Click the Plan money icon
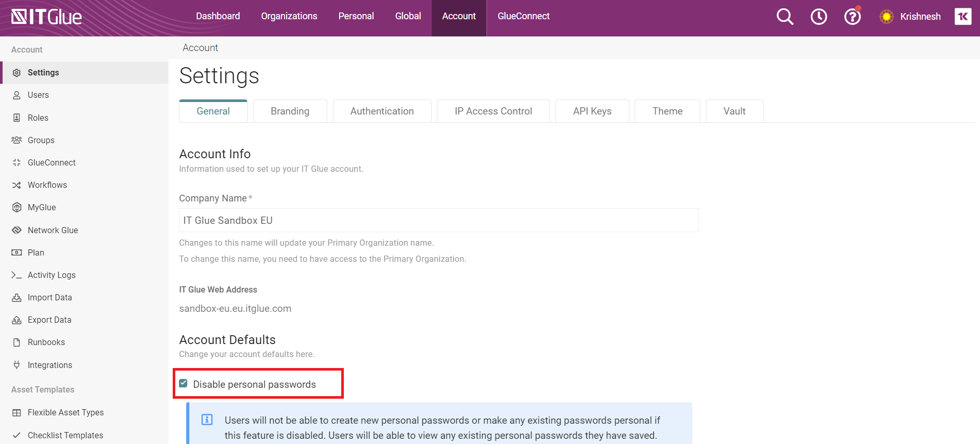The width and height of the screenshot is (980, 444). tap(17, 252)
